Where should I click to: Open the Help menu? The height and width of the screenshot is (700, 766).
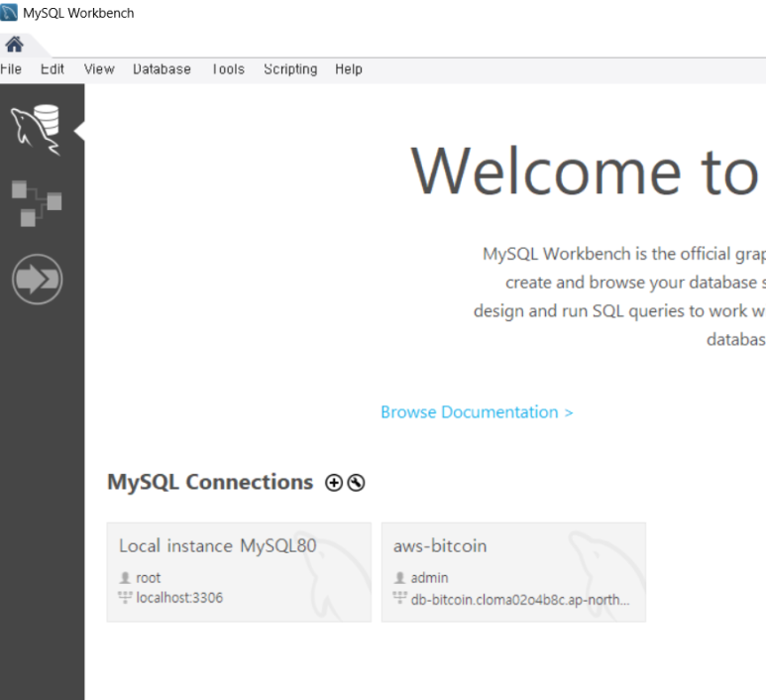click(x=349, y=69)
